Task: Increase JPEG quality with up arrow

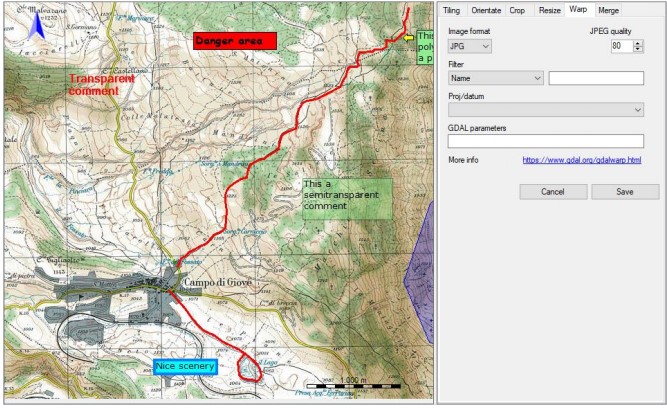Action: pos(638,43)
